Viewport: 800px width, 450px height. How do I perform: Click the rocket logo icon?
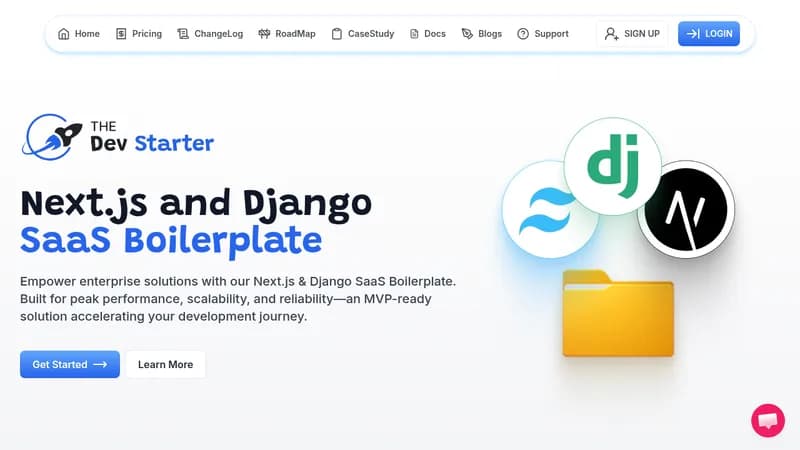click(52, 137)
